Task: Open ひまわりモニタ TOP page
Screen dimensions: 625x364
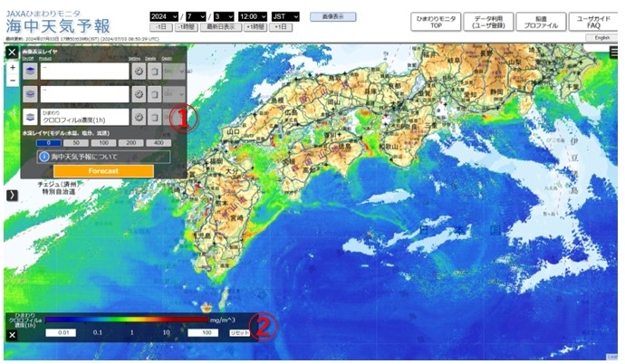Action: click(x=436, y=22)
